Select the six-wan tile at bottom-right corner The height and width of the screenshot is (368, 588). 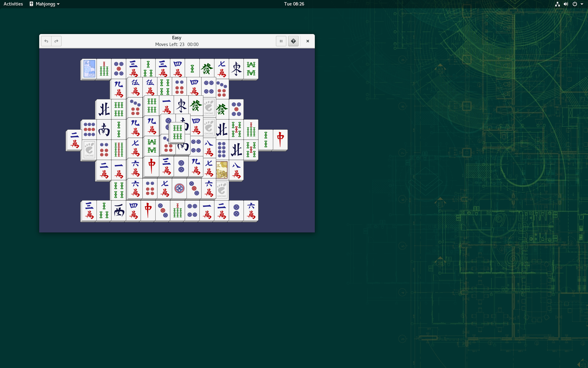point(251,211)
